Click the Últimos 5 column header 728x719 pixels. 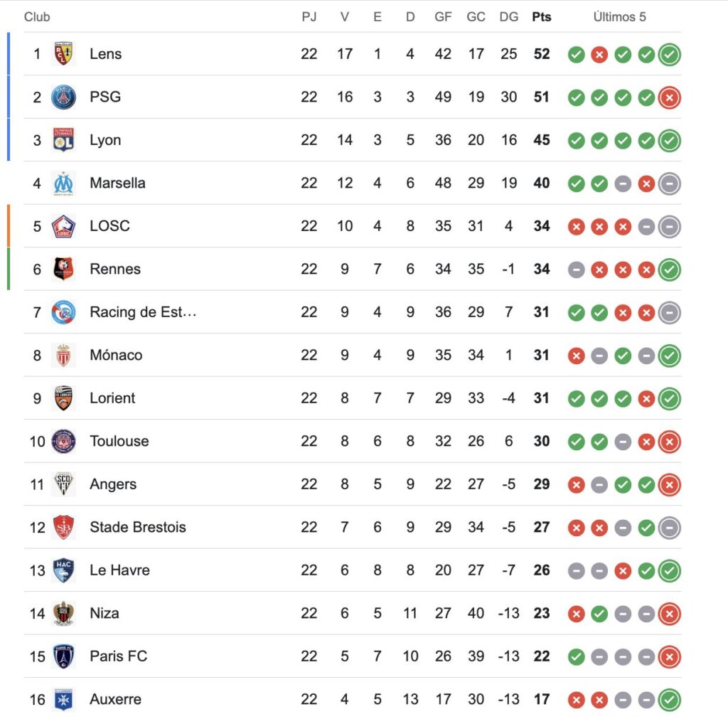pyautogui.click(x=619, y=17)
